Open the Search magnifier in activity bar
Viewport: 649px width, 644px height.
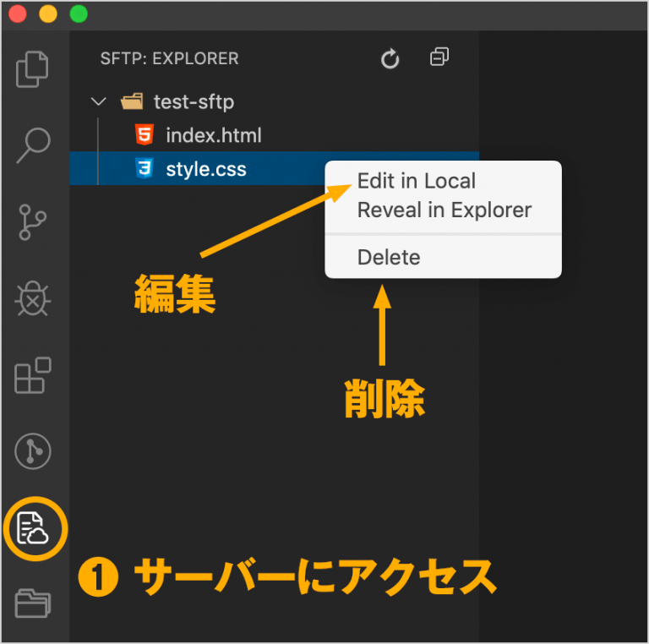pyautogui.click(x=33, y=145)
